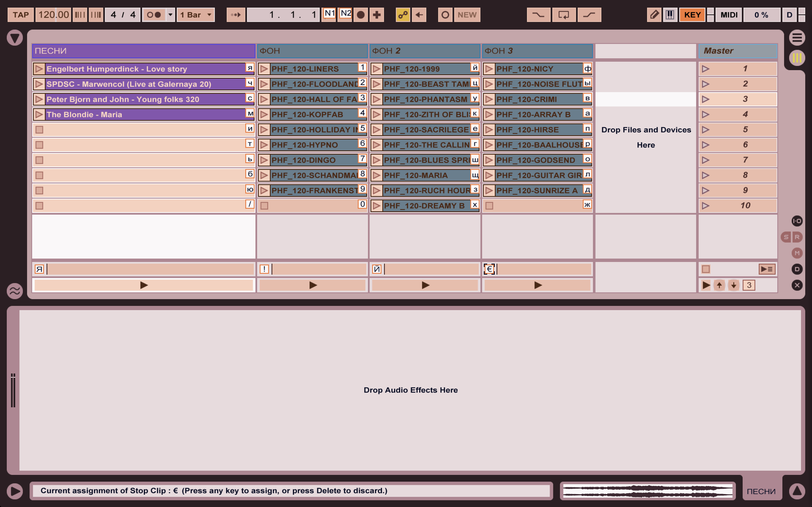812x507 pixels.
Task: Switch on the MIDI map mode
Action: click(x=729, y=15)
